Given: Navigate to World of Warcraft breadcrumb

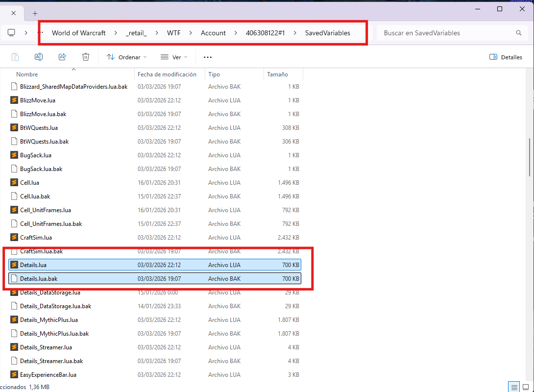Looking at the screenshot, I should 79,33.
